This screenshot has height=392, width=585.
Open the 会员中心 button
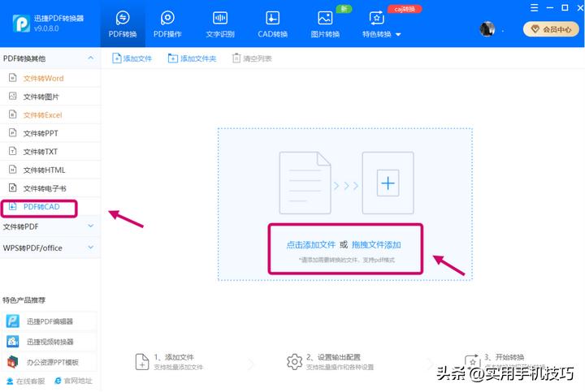tap(551, 29)
